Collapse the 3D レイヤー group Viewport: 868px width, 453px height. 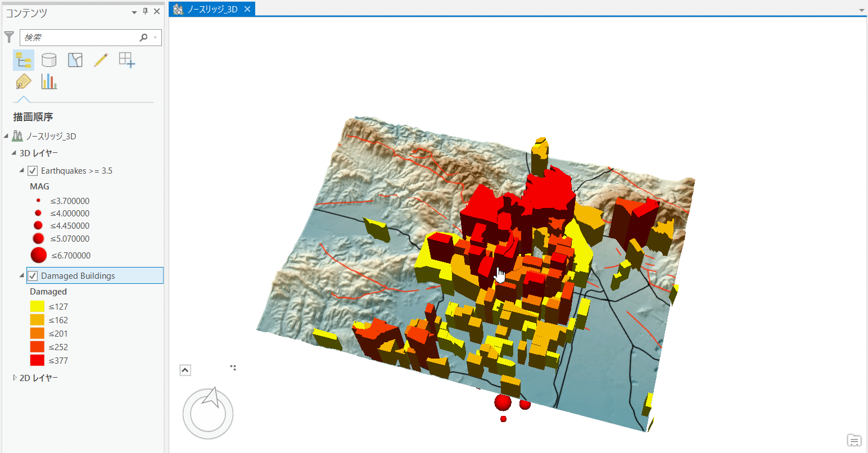pos(13,153)
